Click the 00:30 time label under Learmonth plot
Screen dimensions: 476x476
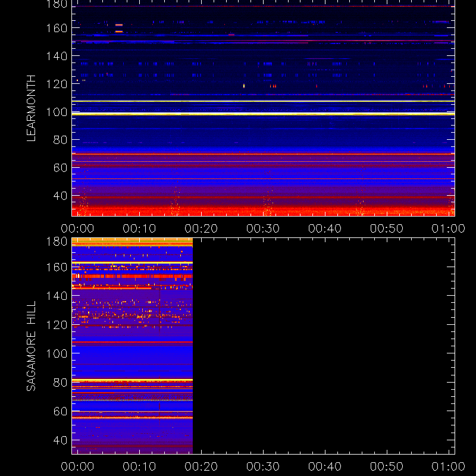click(263, 228)
